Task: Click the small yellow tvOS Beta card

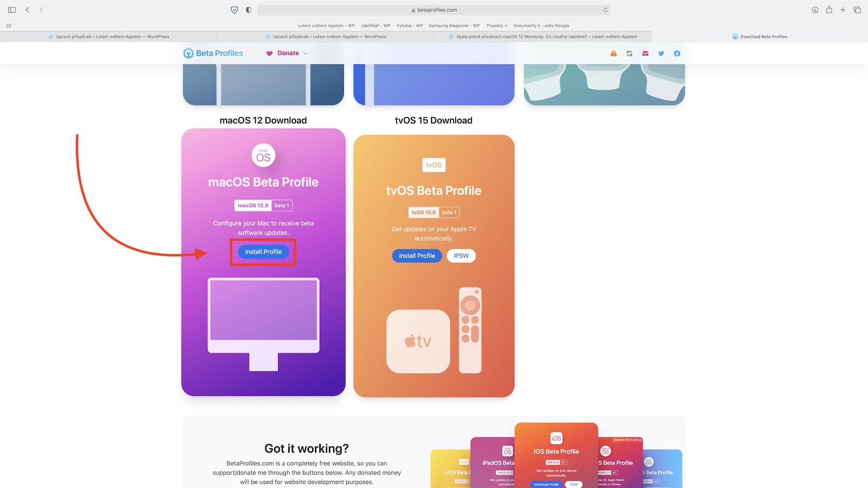Action: pyautogui.click(x=450, y=469)
